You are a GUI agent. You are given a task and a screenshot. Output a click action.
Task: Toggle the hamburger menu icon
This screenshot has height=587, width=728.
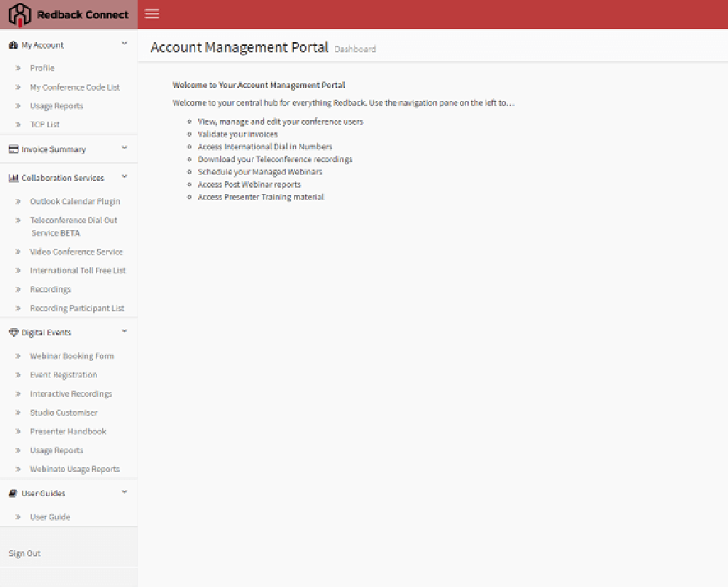tap(152, 14)
